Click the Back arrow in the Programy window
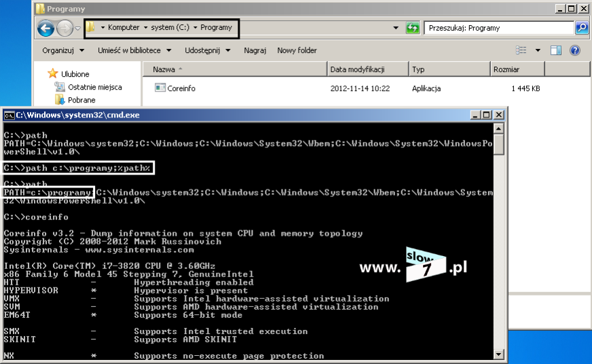This screenshot has width=592, height=364. tap(45, 29)
